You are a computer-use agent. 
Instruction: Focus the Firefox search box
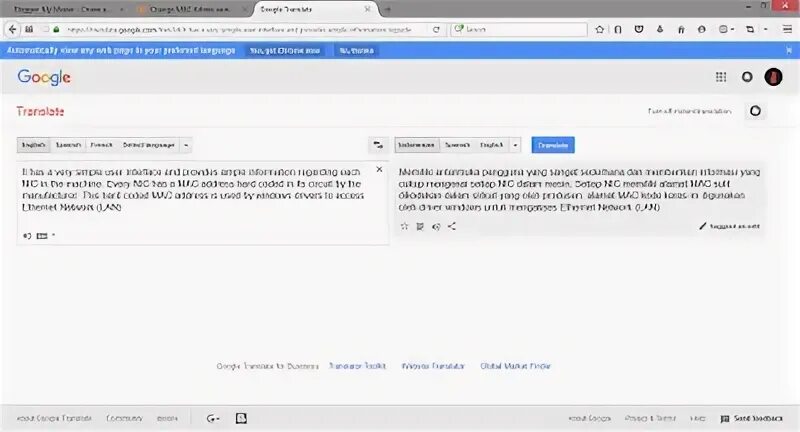point(519,30)
